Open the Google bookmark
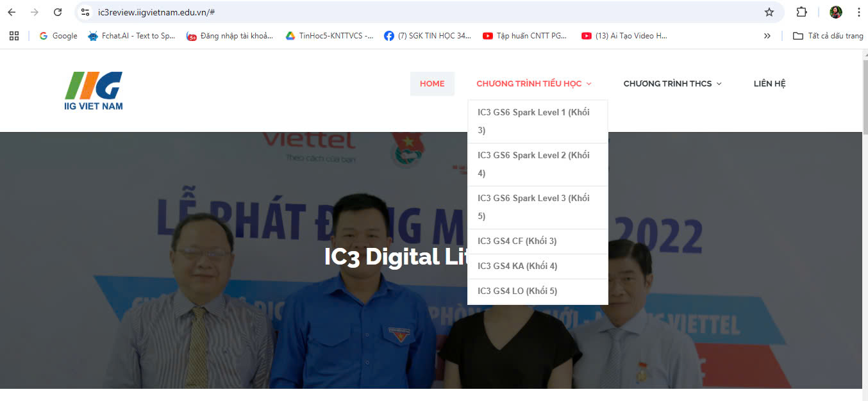 tap(58, 36)
